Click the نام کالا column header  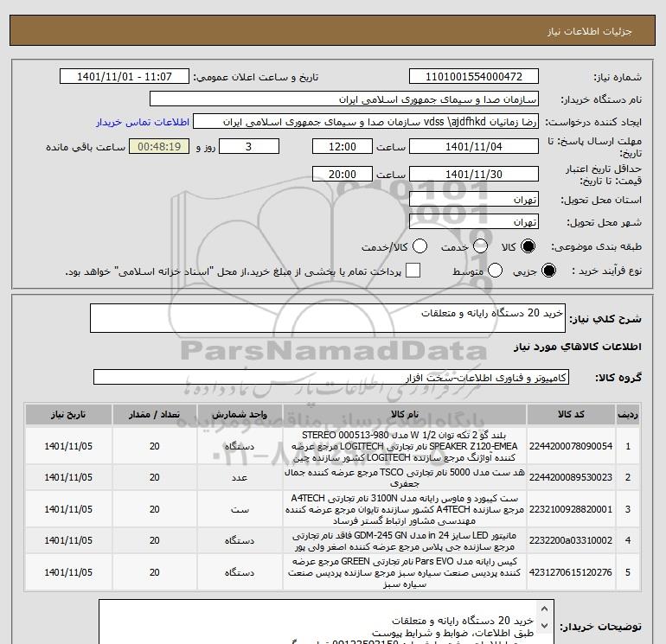point(405,414)
